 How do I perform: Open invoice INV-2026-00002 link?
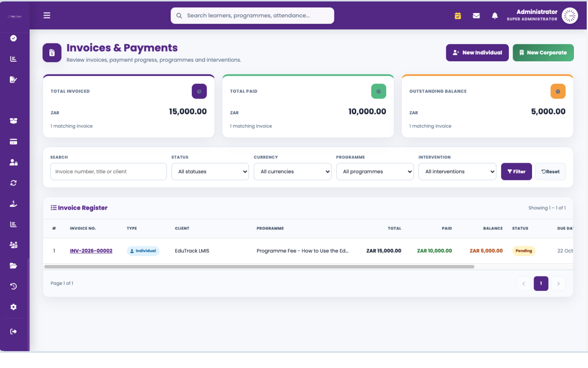click(91, 251)
